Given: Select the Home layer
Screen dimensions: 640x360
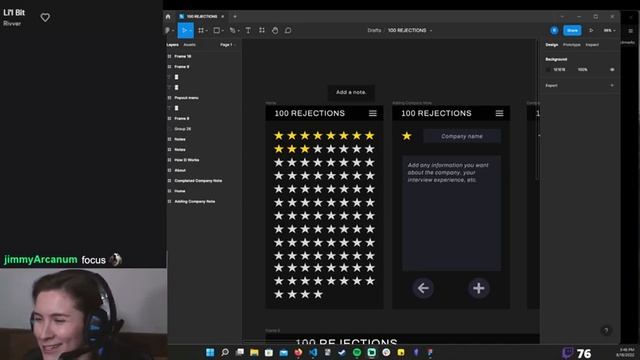Looking at the screenshot, I should click(180, 191).
